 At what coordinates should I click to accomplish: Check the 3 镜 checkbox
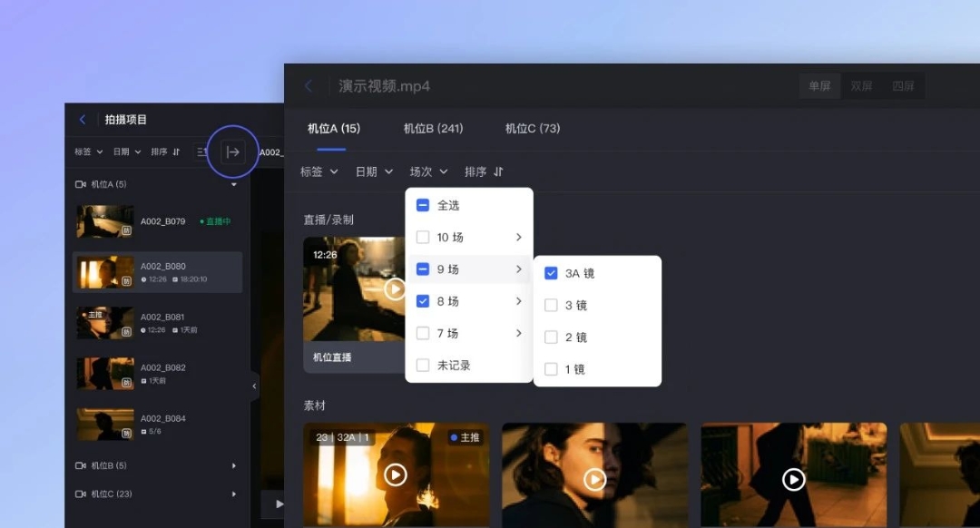(551, 305)
